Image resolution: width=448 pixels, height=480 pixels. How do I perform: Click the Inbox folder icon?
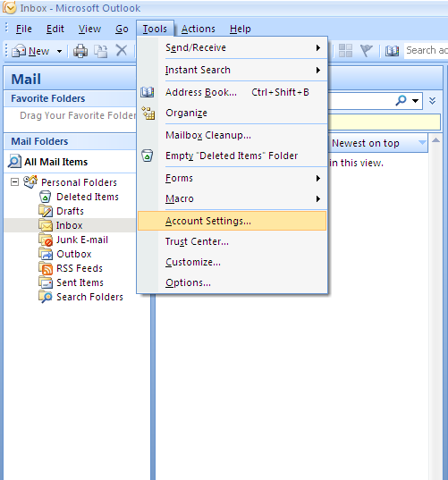pyautogui.click(x=46, y=225)
